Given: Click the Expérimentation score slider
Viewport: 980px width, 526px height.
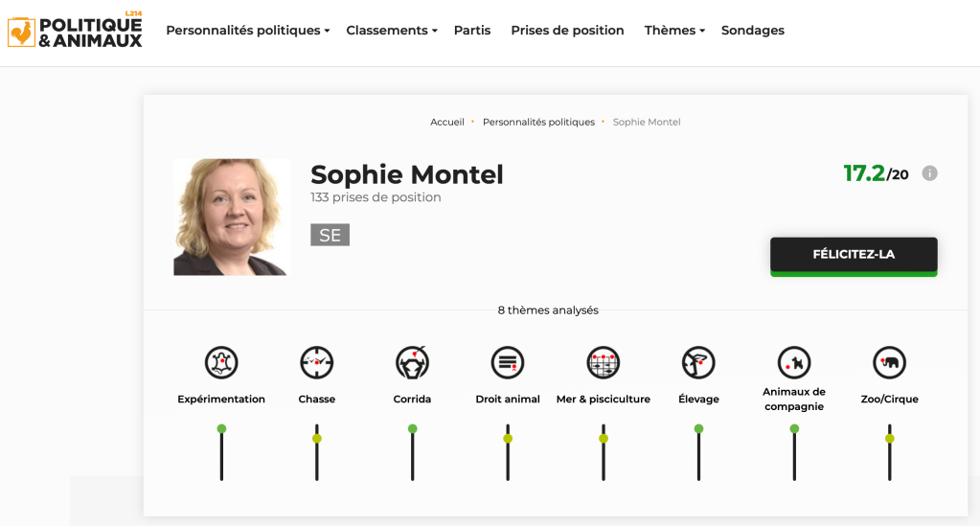Looking at the screenshot, I should [221, 452].
